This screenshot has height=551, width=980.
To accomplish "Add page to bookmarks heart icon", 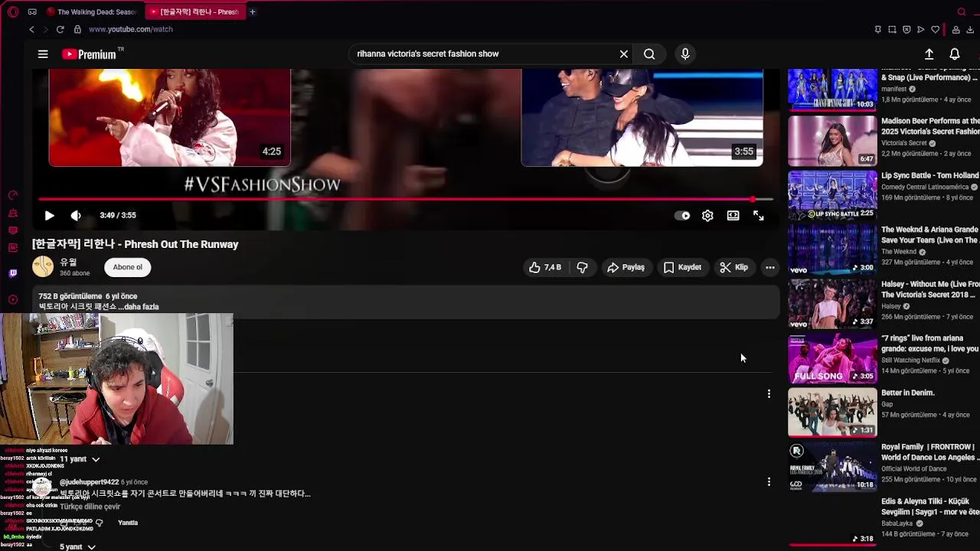I will 935,30.
